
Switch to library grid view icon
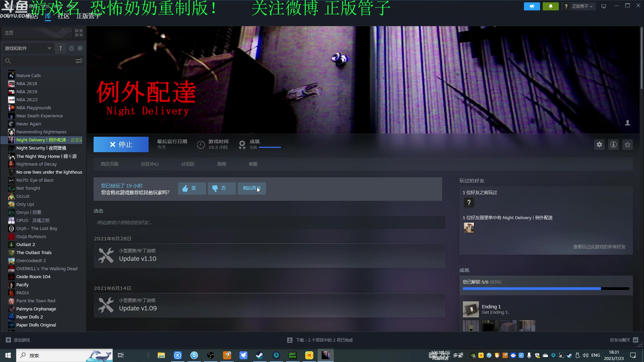coord(79,33)
